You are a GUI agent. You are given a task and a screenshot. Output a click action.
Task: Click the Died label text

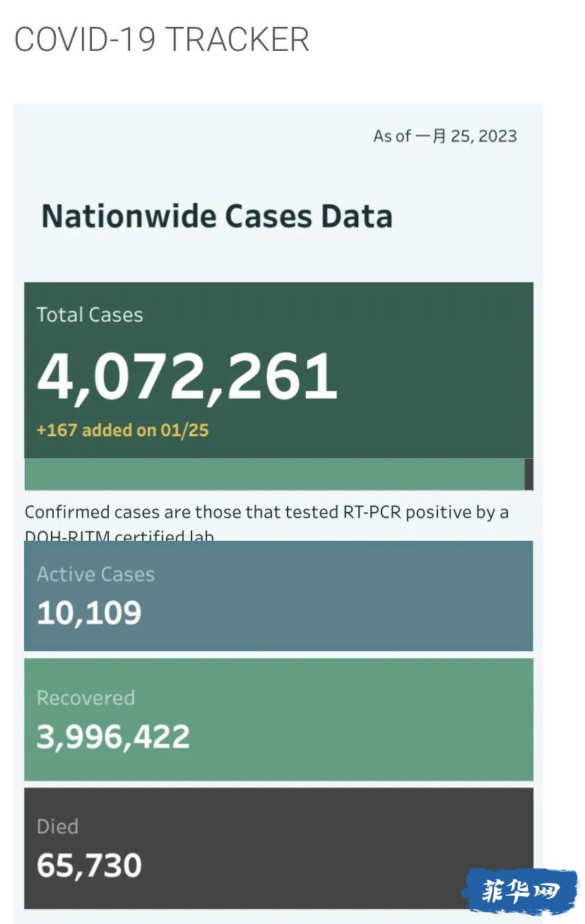(x=57, y=826)
